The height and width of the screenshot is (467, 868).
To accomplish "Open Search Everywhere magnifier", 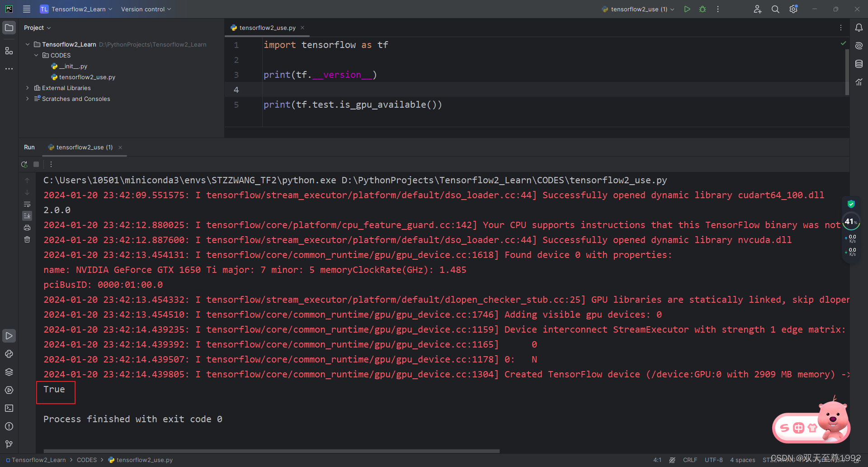I will click(775, 9).
